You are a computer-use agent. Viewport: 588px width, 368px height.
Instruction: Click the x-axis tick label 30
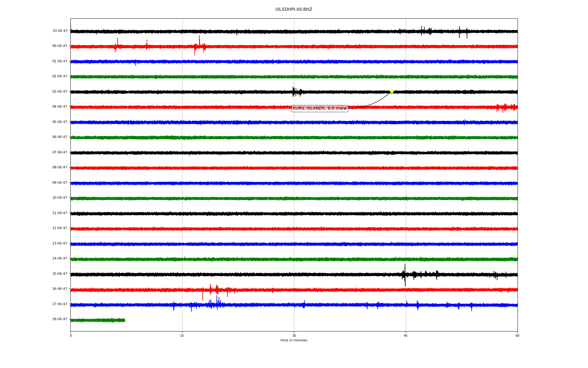pos(294,335)
